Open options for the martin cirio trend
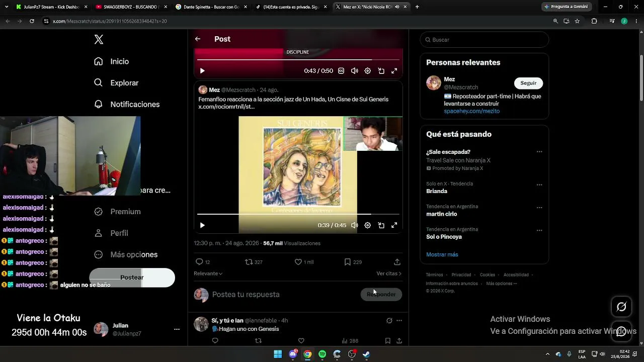 click(x=539, y=208)
